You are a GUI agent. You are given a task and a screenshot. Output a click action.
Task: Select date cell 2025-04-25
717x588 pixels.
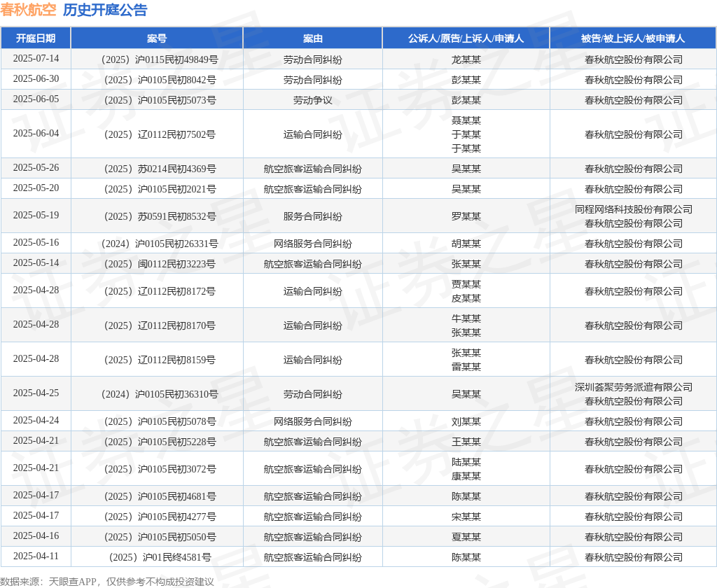[36, 393]
